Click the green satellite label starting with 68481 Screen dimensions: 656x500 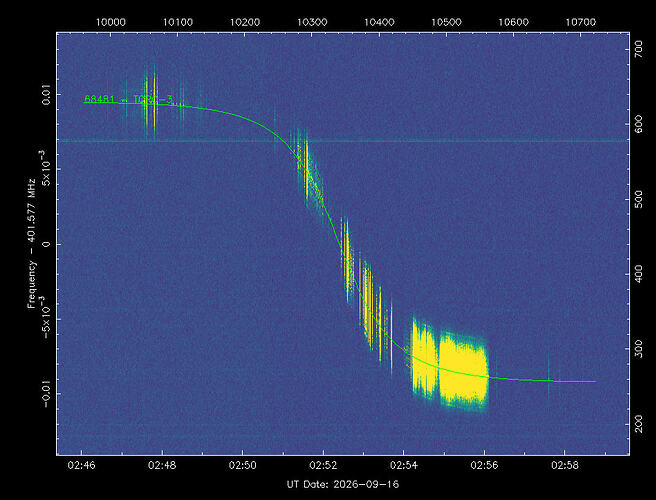(x=128, y=99)
